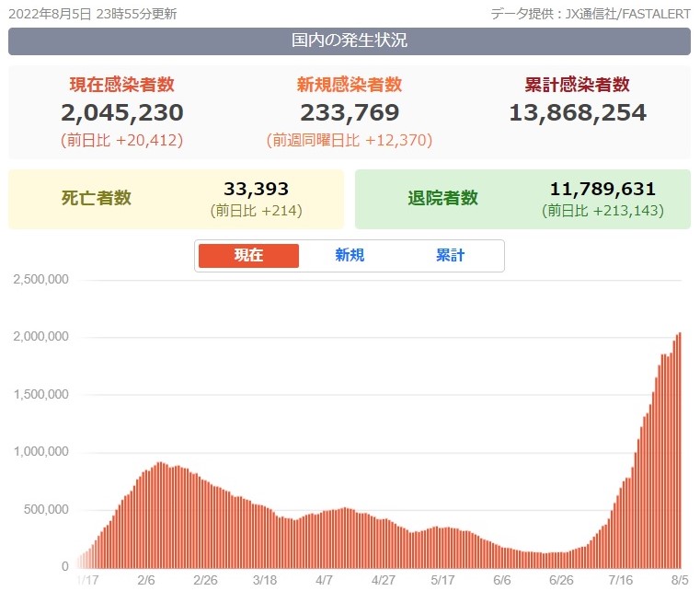Click the 死亡者数 yellow panel label
This screenshot has height=591, width=700.
pos(96,198)
